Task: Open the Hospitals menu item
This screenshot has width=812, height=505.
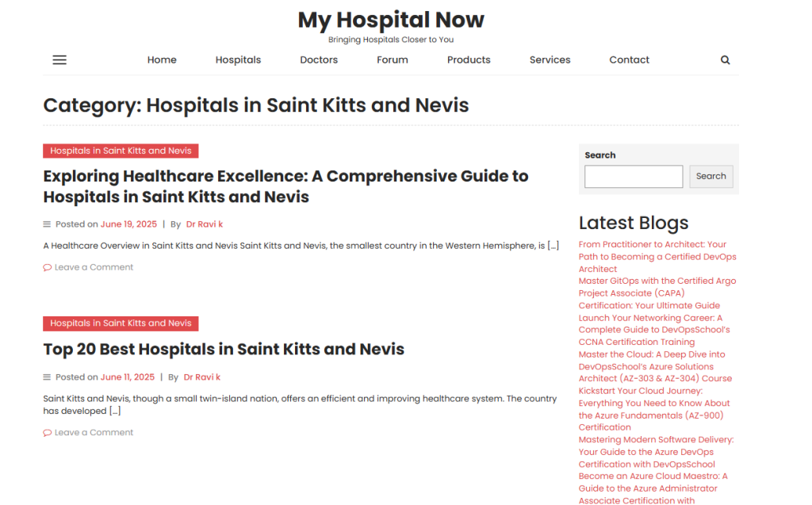Action: tap(238, 60)
